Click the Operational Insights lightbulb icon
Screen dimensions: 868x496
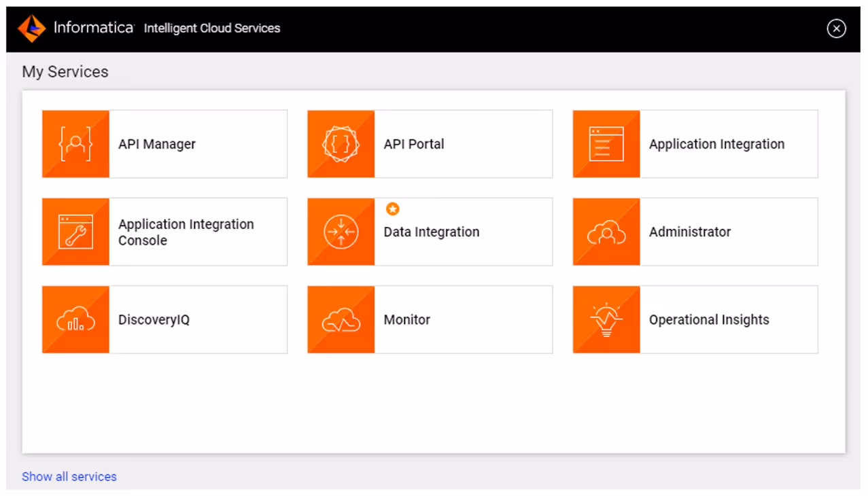coord(606,319)
